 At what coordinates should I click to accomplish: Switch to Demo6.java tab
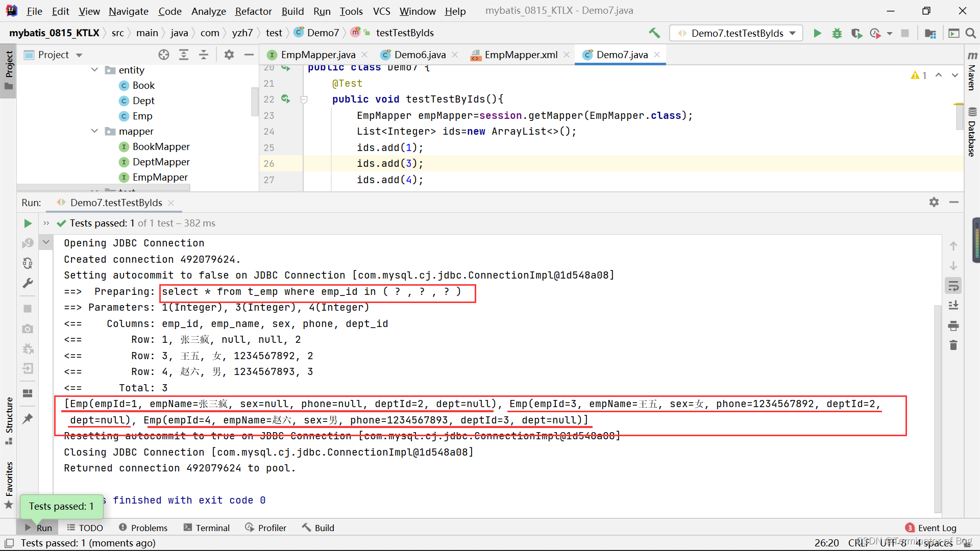pos(420,55)
